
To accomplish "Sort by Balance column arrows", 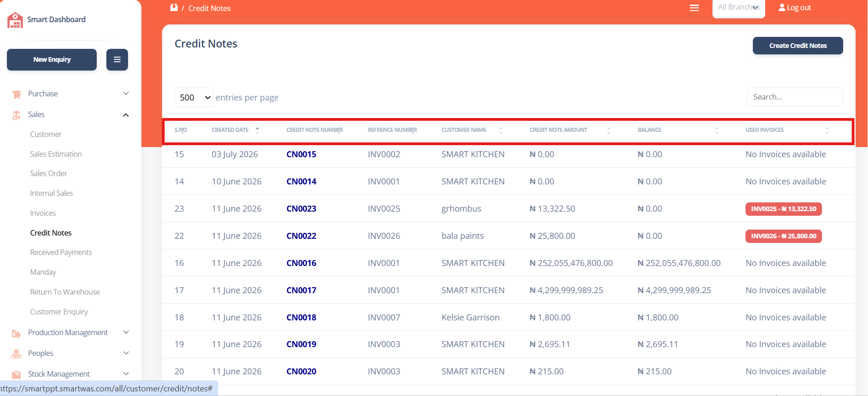I will [x=717, y=130].
